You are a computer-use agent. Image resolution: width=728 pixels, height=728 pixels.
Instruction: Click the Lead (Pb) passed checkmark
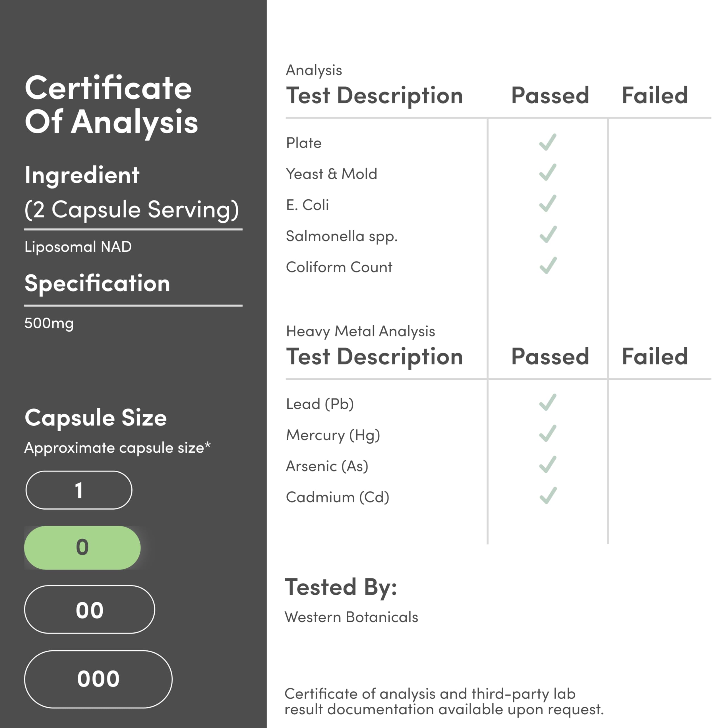[x=547, y=402]
